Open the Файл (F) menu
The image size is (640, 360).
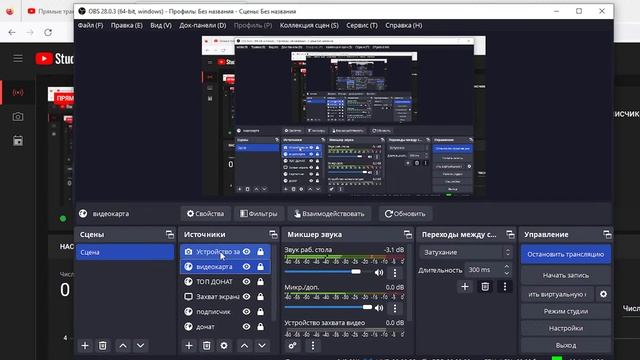(90, 25)
